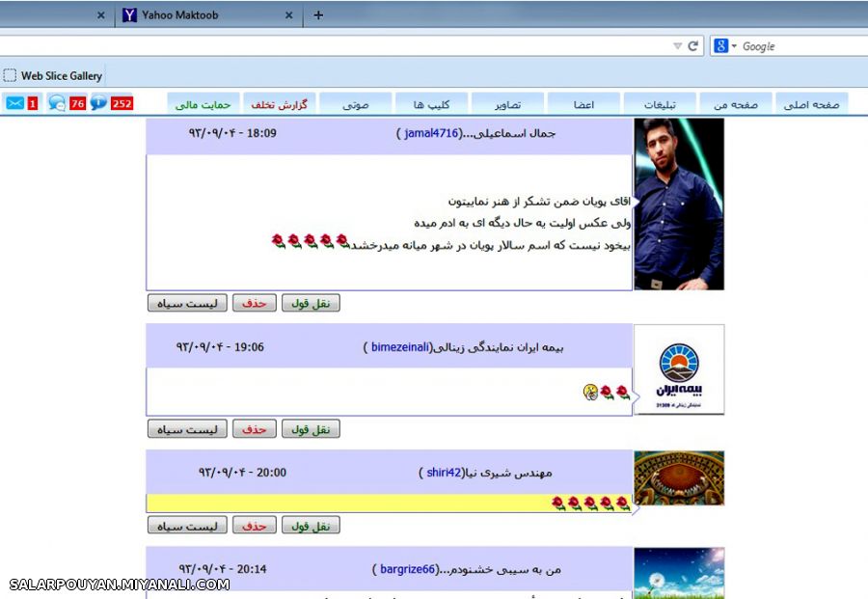Expand the search engine selector arrow
The width and height of the screenshot is (868, 599).
pyautogui.click(x=734, y=46)
